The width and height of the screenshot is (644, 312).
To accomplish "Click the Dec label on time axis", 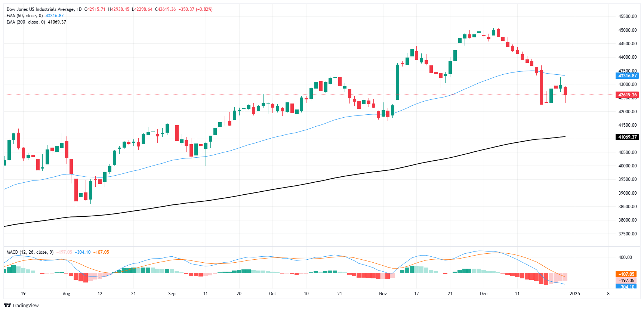I will coord(483,294).
